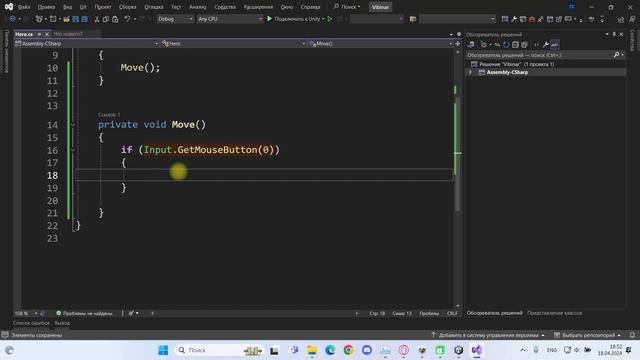
Task: Collapse the if block outlining toggle on line 16
Action: [73, 149]
